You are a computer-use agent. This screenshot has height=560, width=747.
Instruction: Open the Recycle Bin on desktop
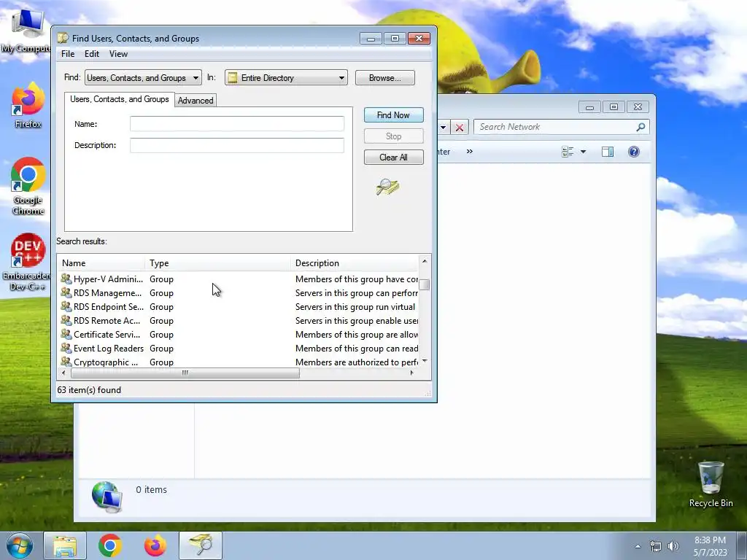click(x=711, y=484)
